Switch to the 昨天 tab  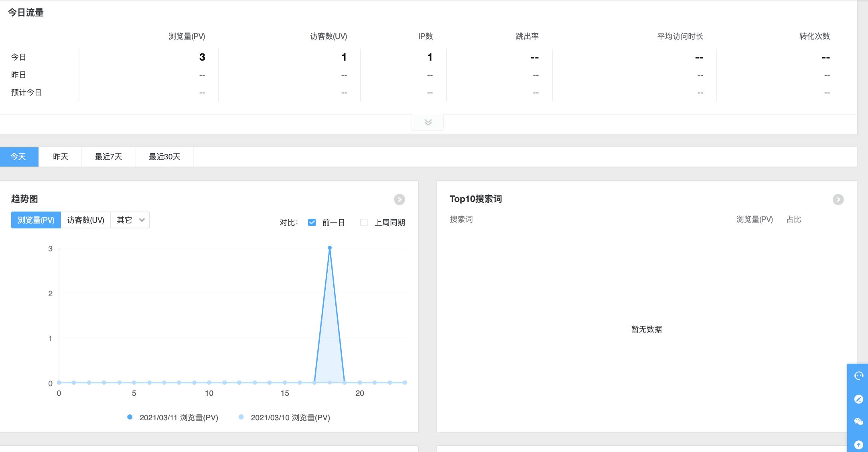(60, 157)
